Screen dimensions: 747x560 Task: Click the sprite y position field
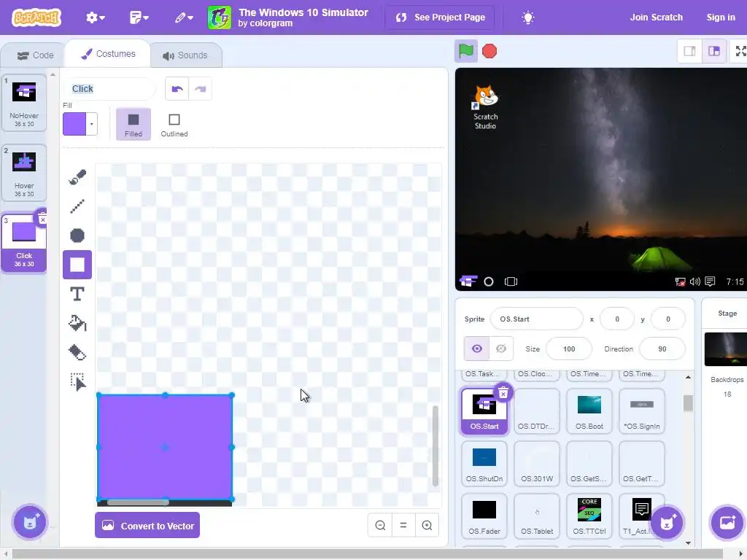coord(668,319)
